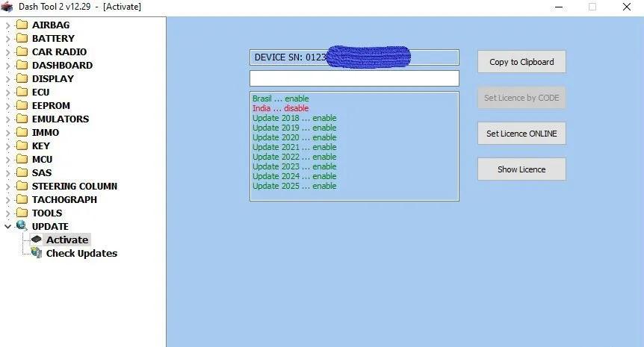Click the DISPLAY folder icon
The height and width of the screenshot is (347, 644).
click(x=22, y=78)
